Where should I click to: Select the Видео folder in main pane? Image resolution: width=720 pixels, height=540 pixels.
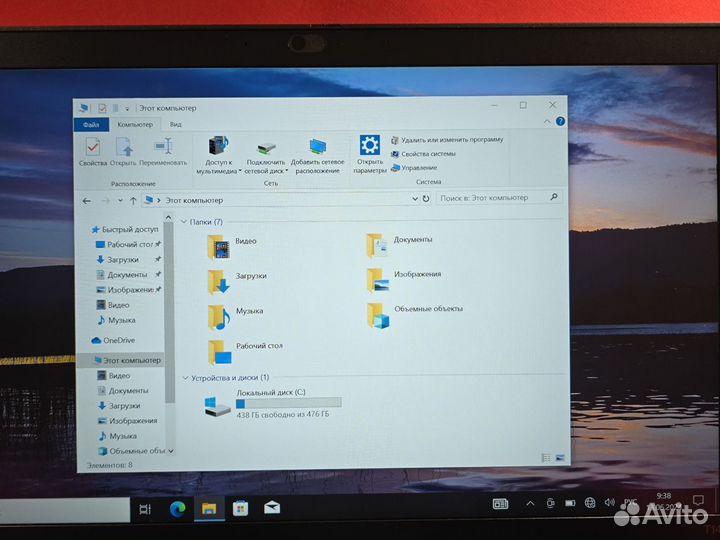(232, 247)
